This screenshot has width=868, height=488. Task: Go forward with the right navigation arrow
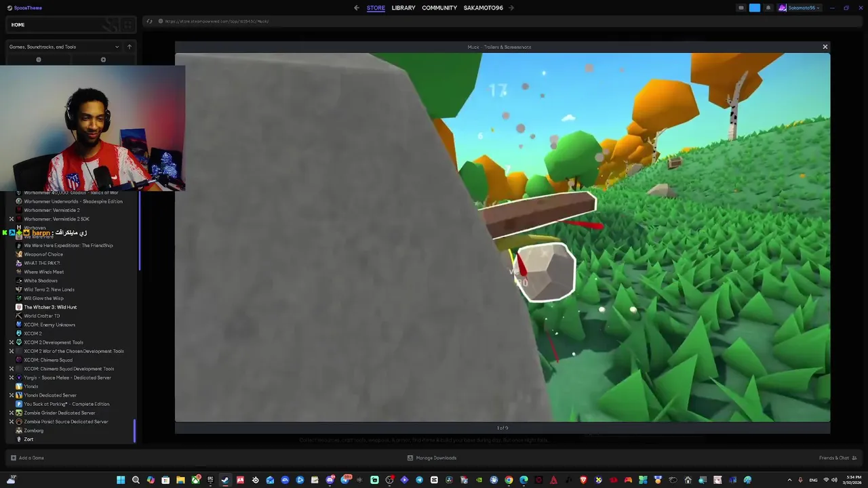coord(511,8)
